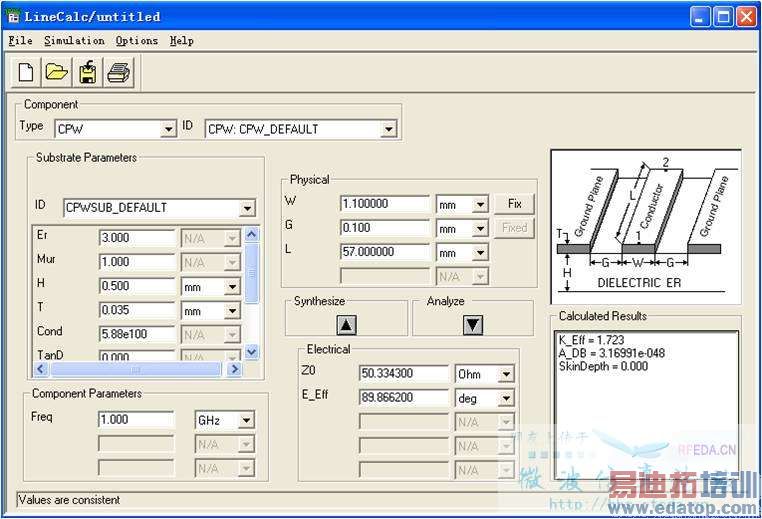Click the substrate list vertical scrollbar thumb
Image resolution: width=762 pixels, height=519 pixels.
click(251, 274)
